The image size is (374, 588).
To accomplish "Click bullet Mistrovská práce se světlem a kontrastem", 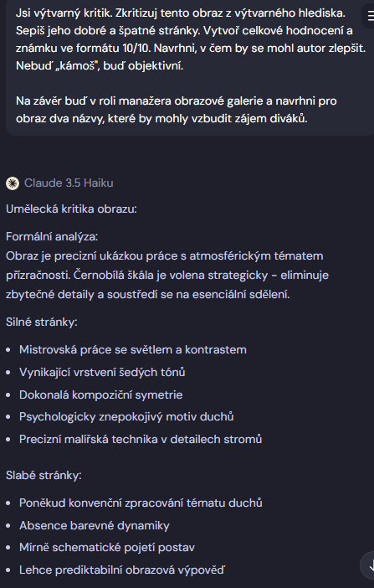I will coord(133,349).
